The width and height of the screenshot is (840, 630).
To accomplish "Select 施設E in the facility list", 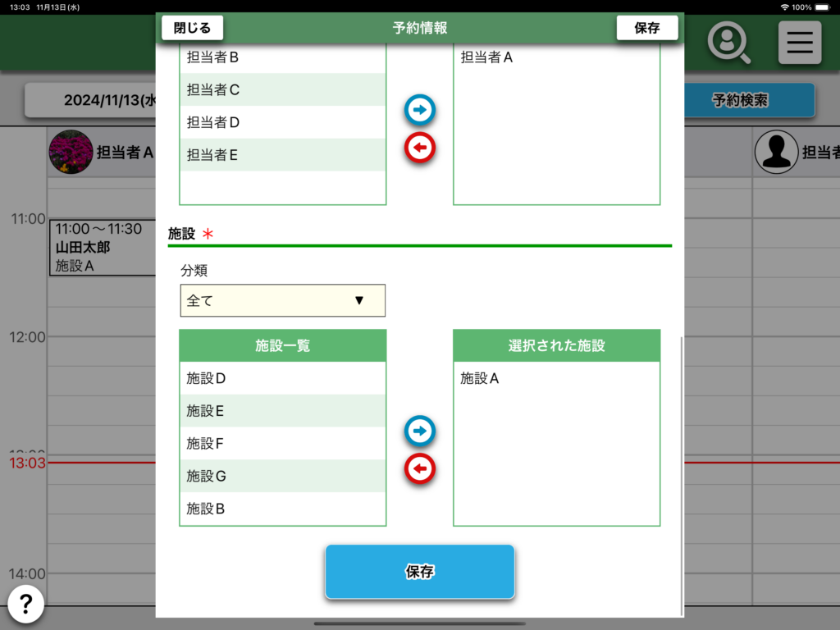I will (x=282, y=411).
